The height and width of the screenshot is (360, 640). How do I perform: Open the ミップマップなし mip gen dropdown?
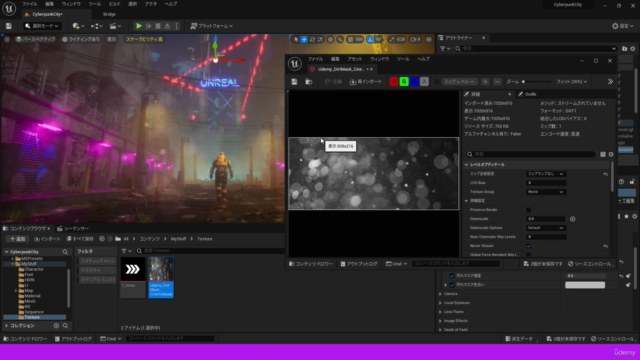pos(545,174)
